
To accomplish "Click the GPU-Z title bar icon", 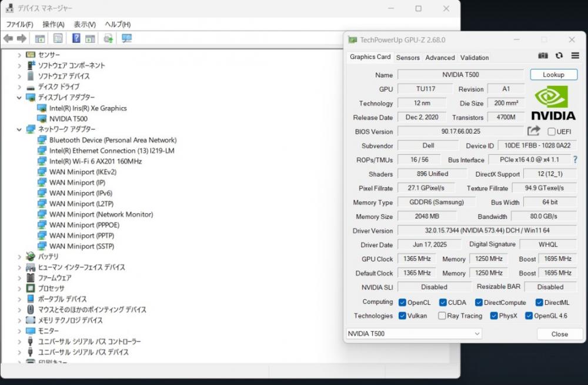I will [x=352, y=40].
